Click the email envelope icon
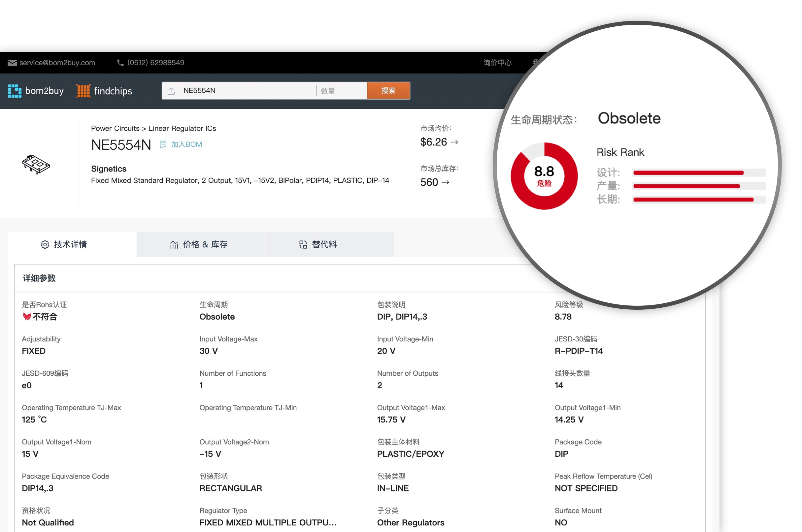Screen dimensions: 802x532 pyautogui.click(x=12, y=63)
